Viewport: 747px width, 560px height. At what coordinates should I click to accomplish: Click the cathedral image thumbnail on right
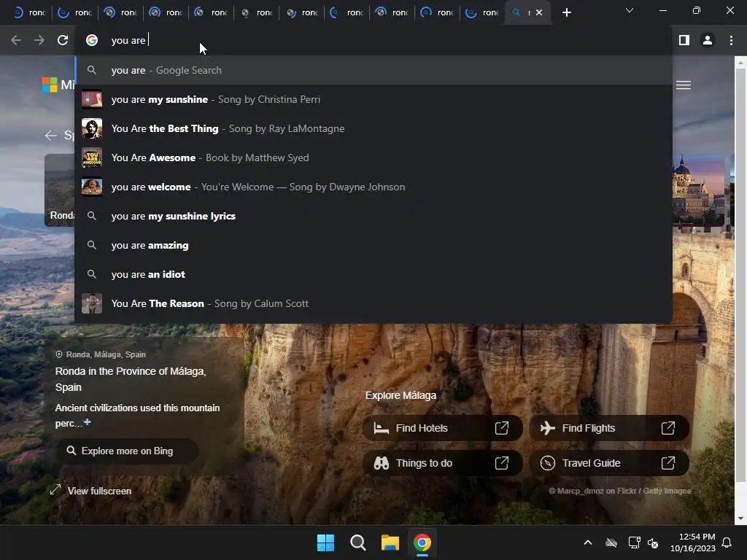[x=698, y=190]
